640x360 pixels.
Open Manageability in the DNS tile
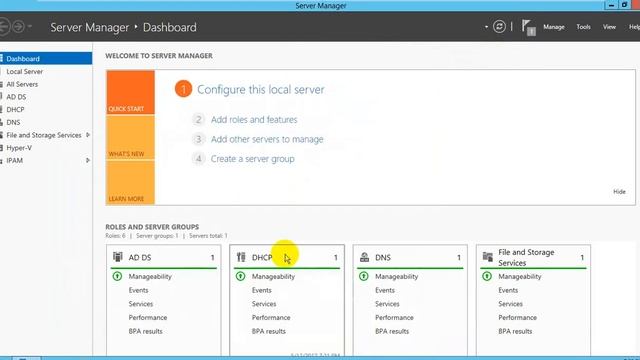(396, 277)
